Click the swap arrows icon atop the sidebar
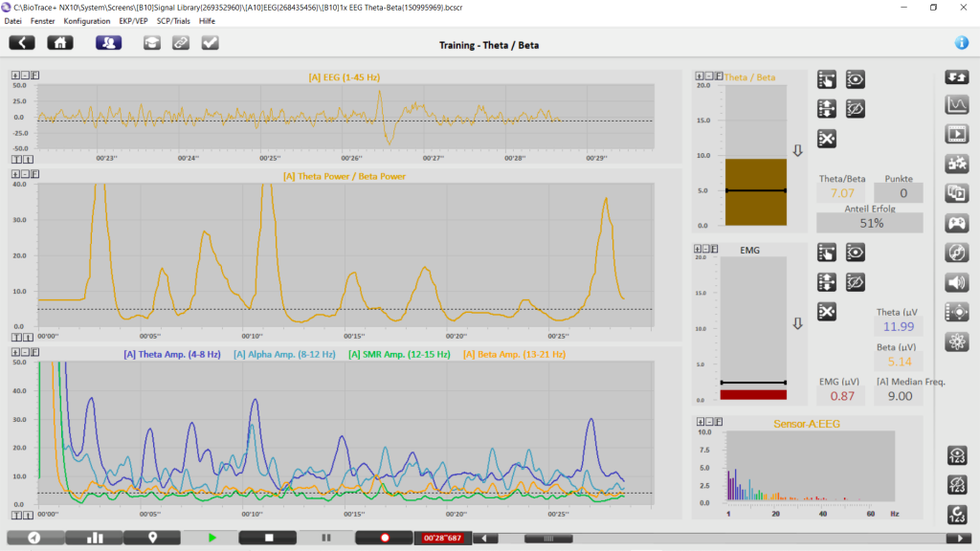 point(957,77)
